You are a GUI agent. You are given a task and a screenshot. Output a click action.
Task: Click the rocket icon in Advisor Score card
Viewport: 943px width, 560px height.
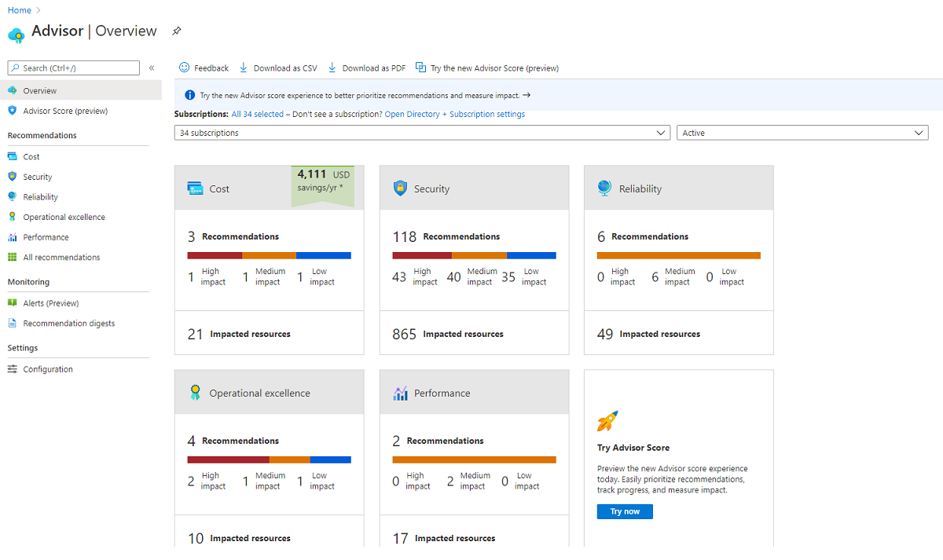tap(607, 421)
